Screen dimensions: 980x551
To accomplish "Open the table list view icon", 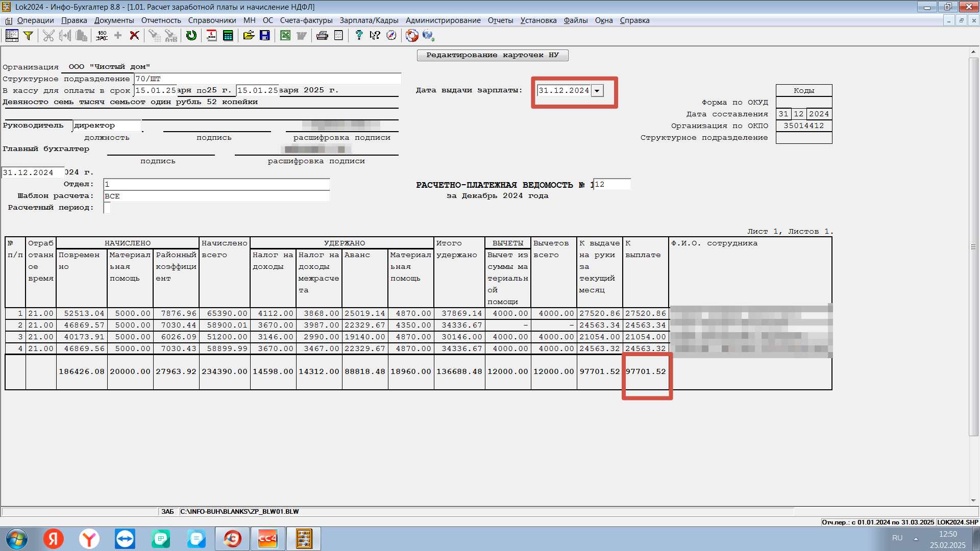I will point(12,35).
